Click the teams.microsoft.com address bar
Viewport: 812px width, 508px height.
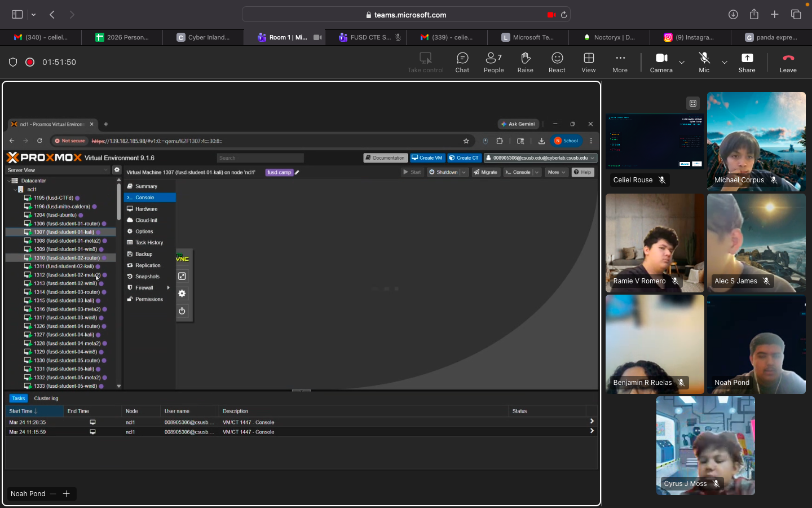[x=406, y=15]
